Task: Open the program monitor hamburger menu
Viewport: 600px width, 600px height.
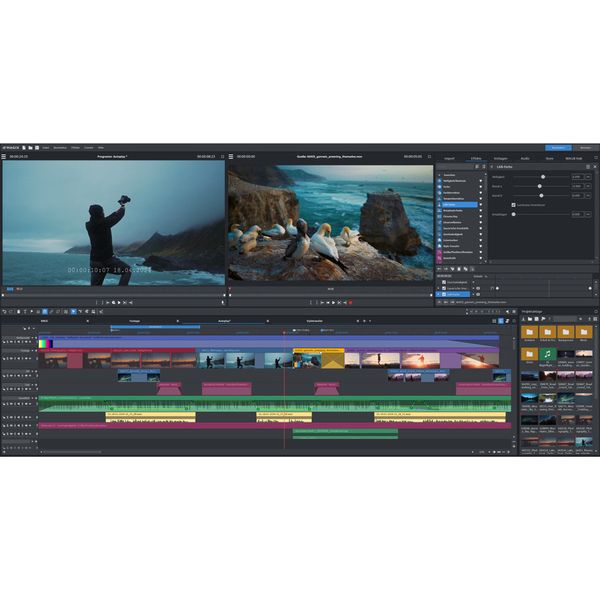Action: point(3,157)
